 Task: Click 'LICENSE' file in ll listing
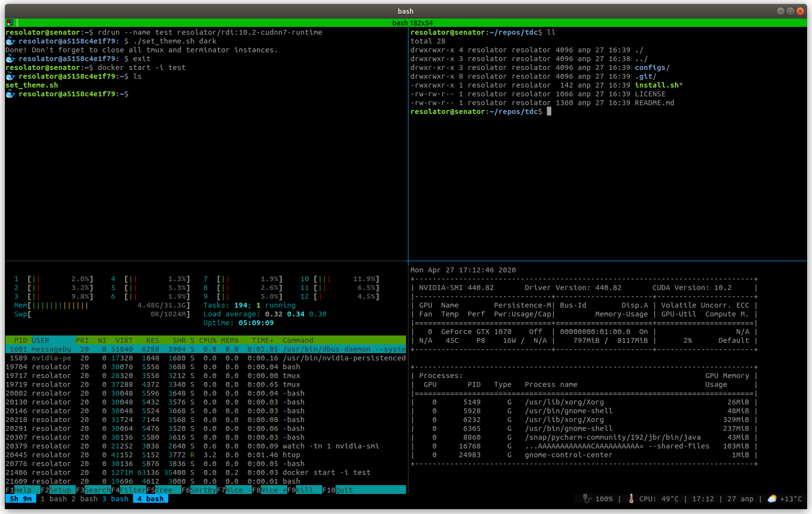click(650, 94)
